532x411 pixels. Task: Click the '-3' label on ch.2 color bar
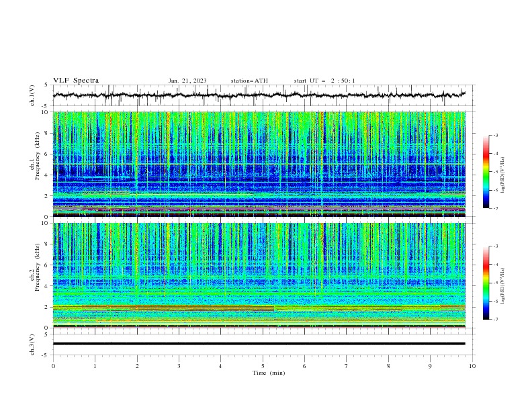pyautogui.click(x=496, y=246)
